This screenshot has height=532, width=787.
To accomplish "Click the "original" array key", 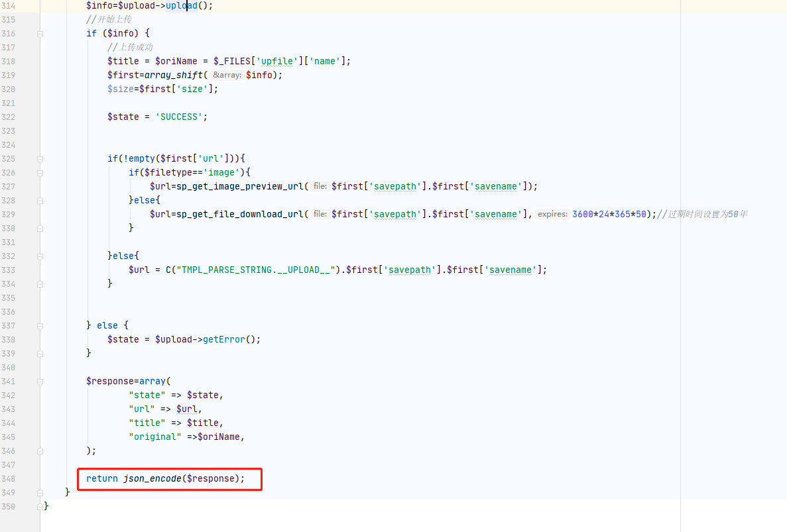I will pos(155,437).
